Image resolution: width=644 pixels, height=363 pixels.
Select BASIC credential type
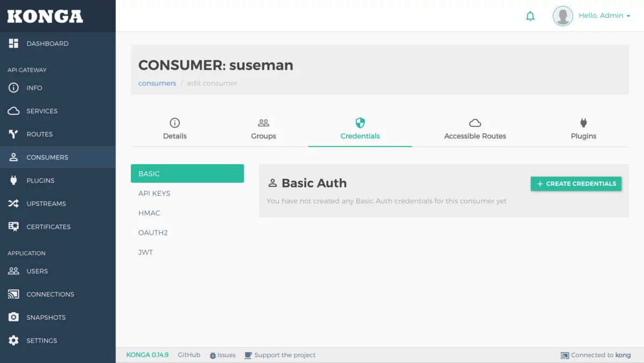[187, 173]
